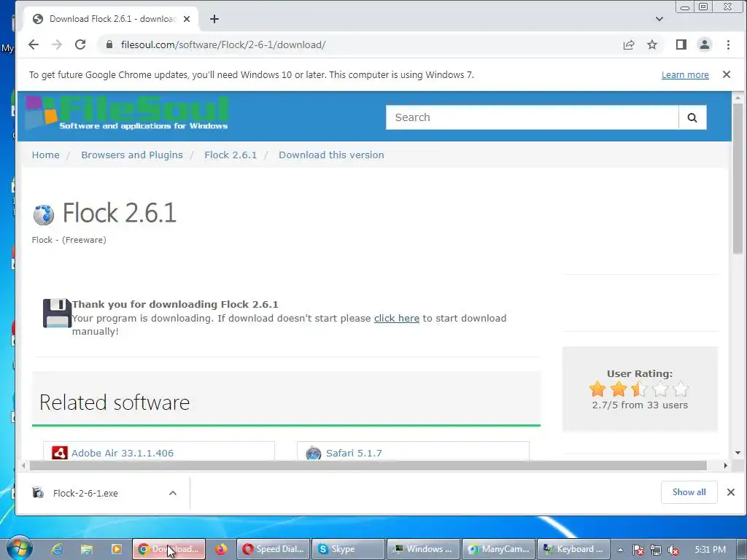
Task: Show hidden system tray icons
Action: pos(620,550)
